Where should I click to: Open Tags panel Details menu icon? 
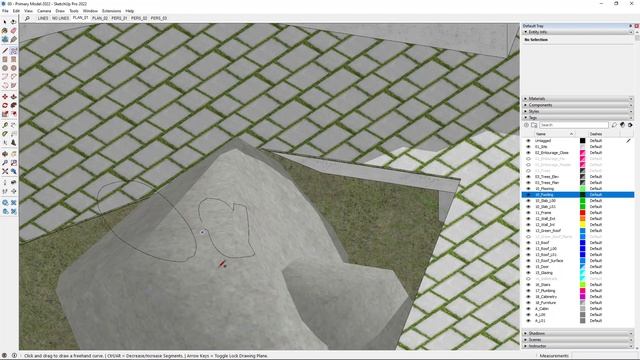tap(630, 125)
